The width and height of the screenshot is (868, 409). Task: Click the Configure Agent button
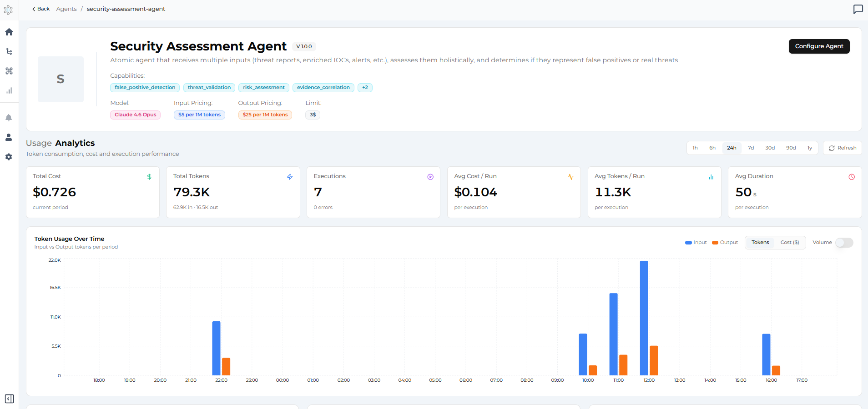tap(819, 46)
